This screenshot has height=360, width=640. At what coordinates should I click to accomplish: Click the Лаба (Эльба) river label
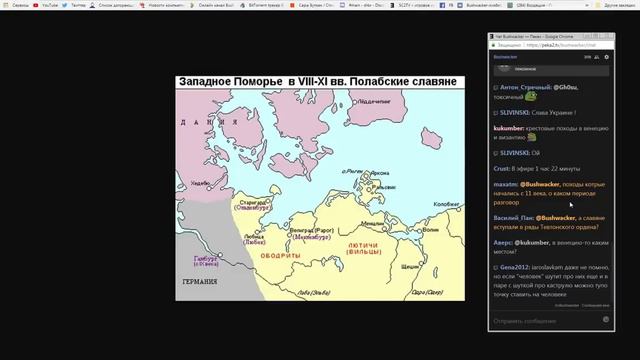314,293
